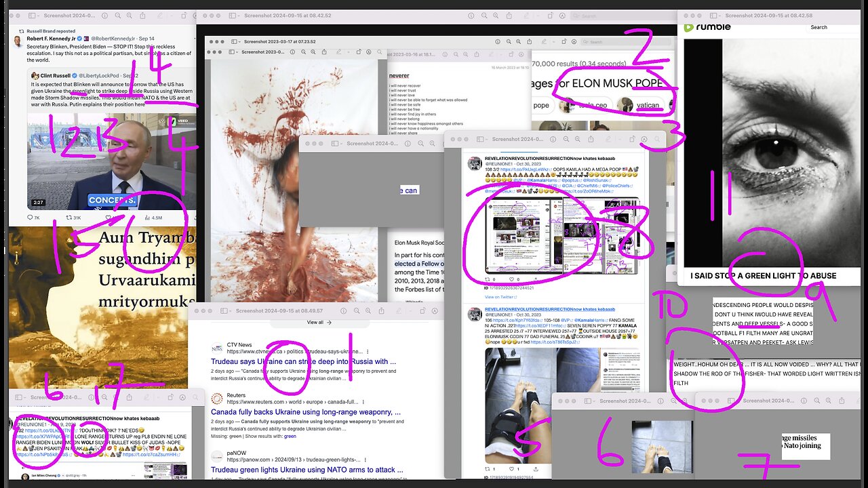This screenshot has width=868, height=488.
Task: Click search field in 08.42.52 window
Action: point(622,15)
